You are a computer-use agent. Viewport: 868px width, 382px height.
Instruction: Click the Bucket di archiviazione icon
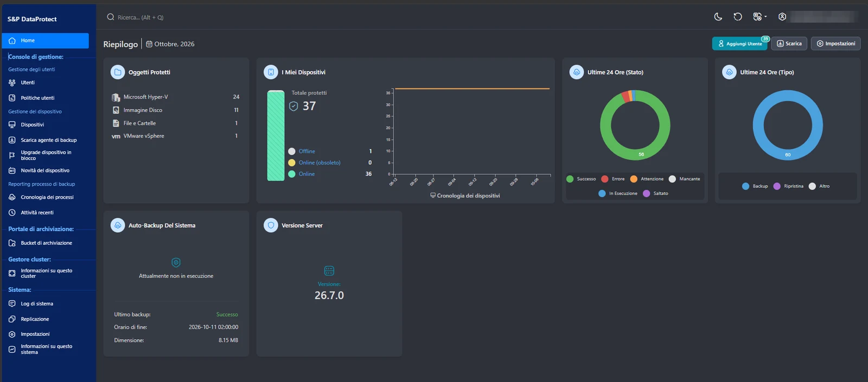point(12,243)
